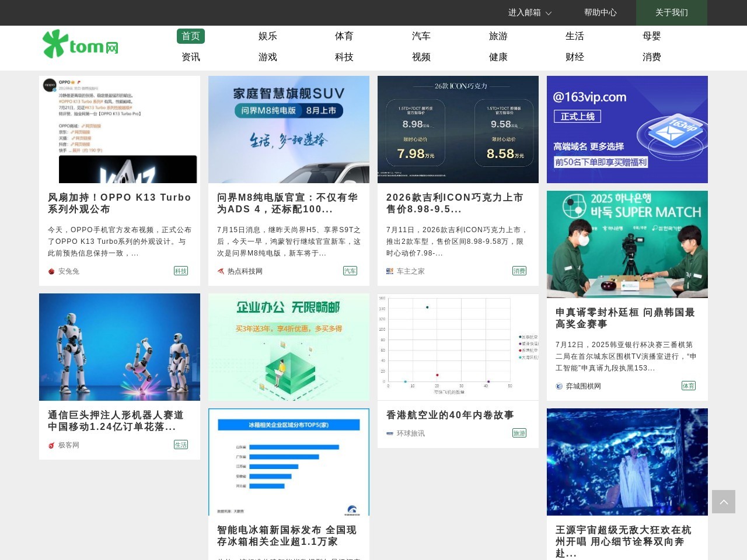The height and width of the screenshot is (560, 747).
Task: Click the 车主之家 source icon
Action: (x=390, y=271)
